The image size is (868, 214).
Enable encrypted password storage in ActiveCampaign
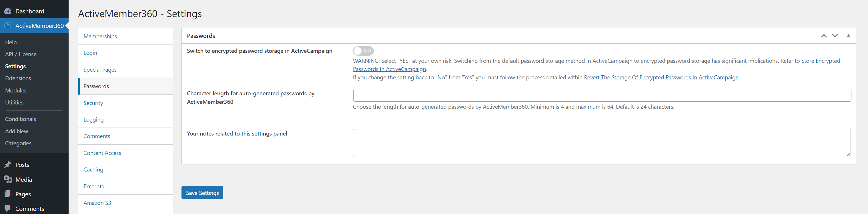click(x=363, y=51)
